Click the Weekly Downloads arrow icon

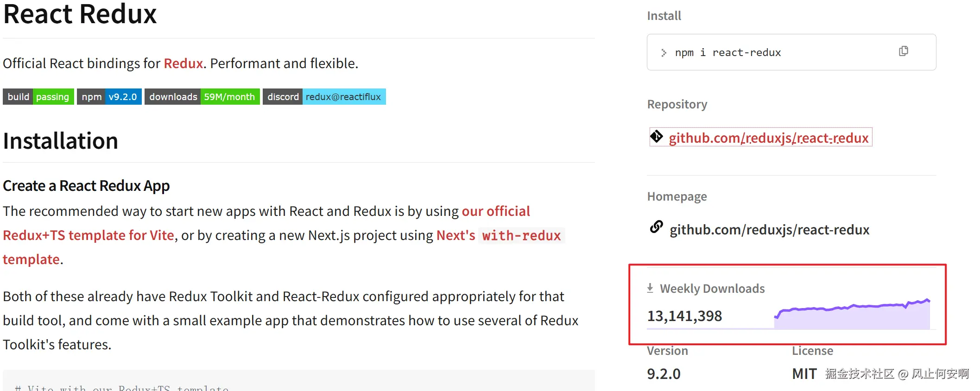[x=650, y=288]
